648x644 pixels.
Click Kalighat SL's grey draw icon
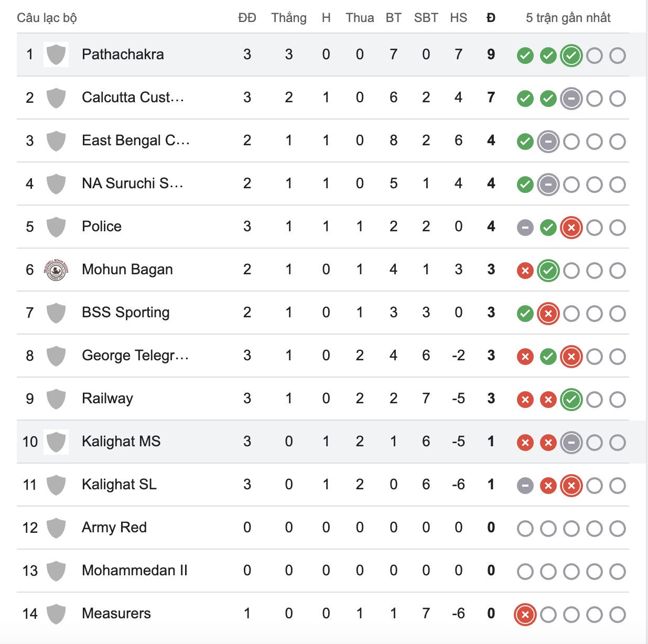coord(525,485)
